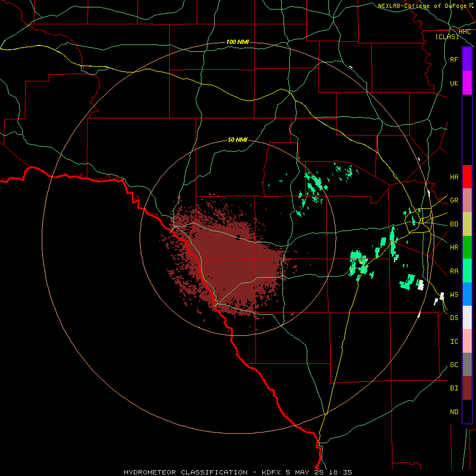Click the RA light green legend swatch
The height and width of the screenshot is (476, 476).
467,271
